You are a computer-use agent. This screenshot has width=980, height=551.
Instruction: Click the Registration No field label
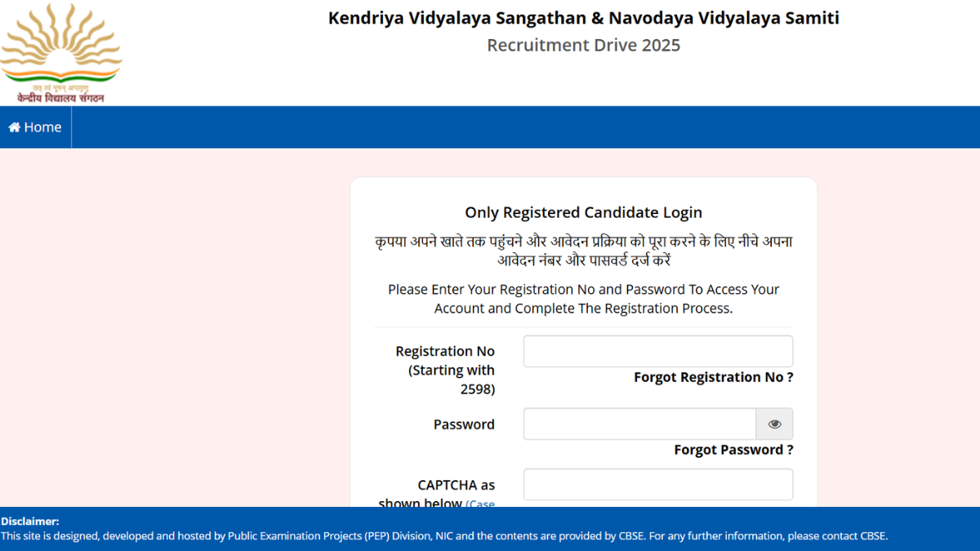coord(445,351)
